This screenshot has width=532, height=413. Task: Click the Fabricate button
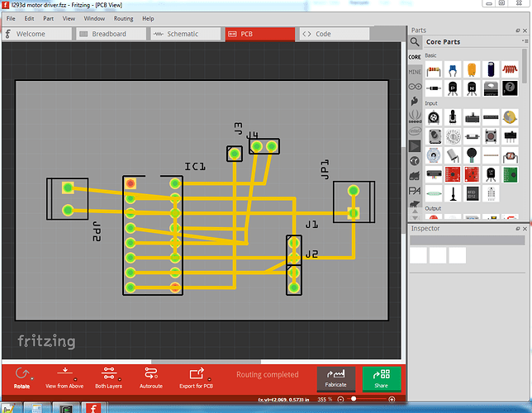pyautogui.click(x=336, y=378)
